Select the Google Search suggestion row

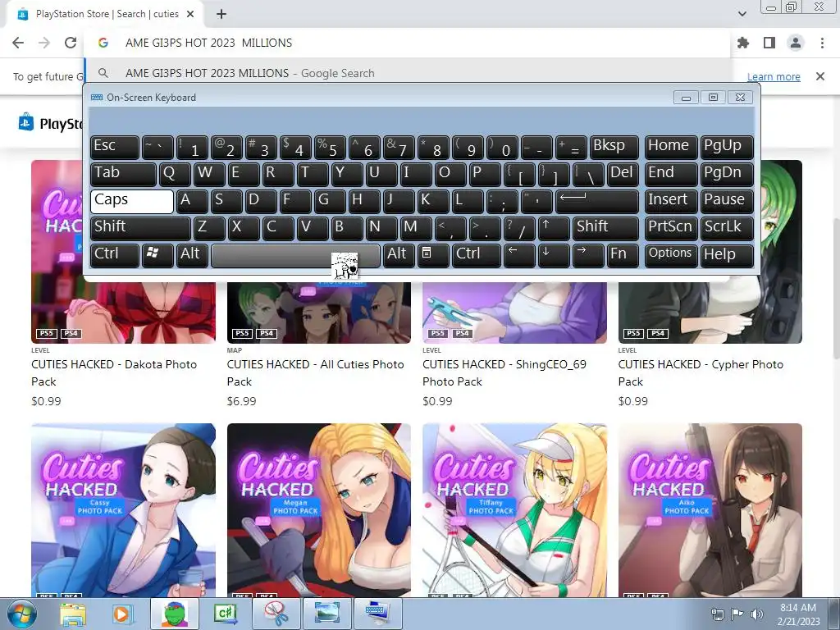408,73
